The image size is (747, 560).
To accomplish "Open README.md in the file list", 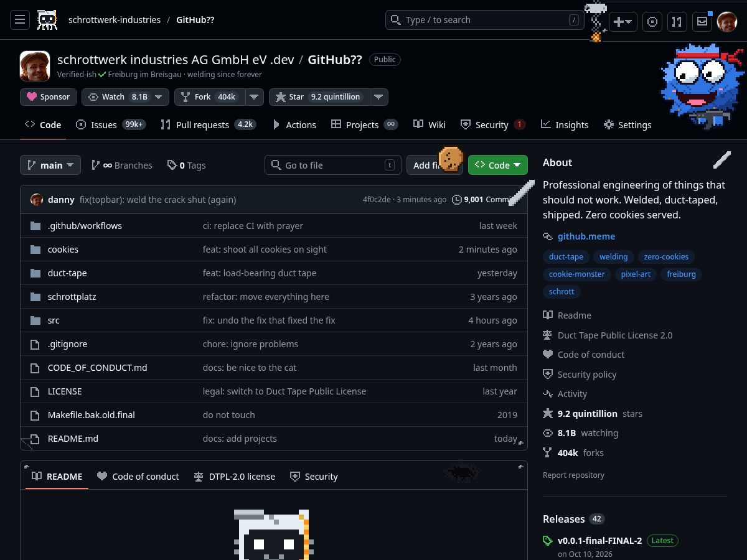I will tap(73, 438).
